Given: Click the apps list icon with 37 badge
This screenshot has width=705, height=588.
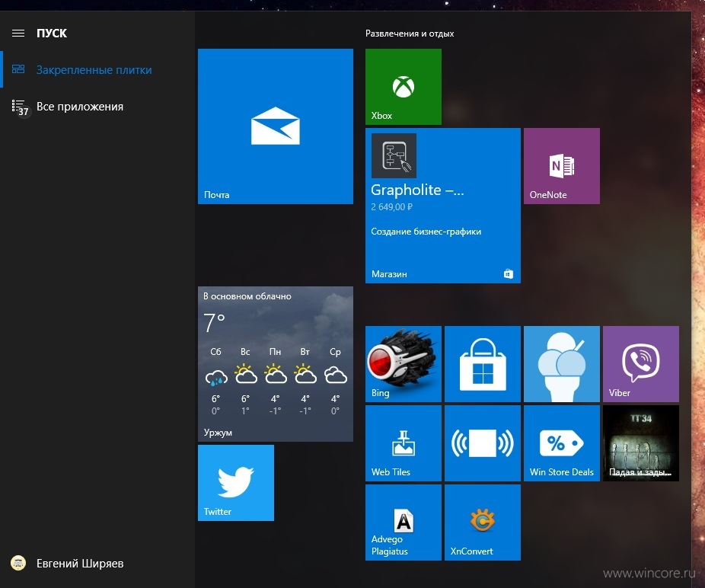Looking at the screenshot, I should pyautogui.click(x=20, y=108).
